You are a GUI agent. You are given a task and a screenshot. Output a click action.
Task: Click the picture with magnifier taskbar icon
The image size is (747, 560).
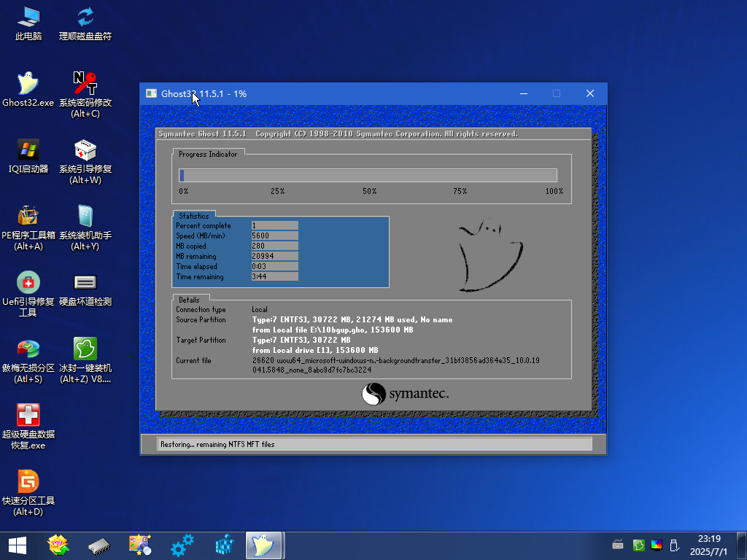tap(140, 545)
